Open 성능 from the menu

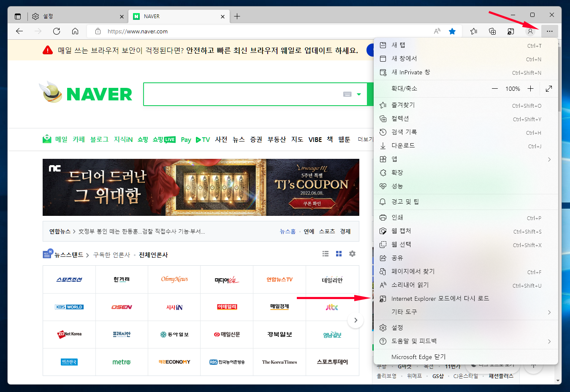(x=466, y=186)
